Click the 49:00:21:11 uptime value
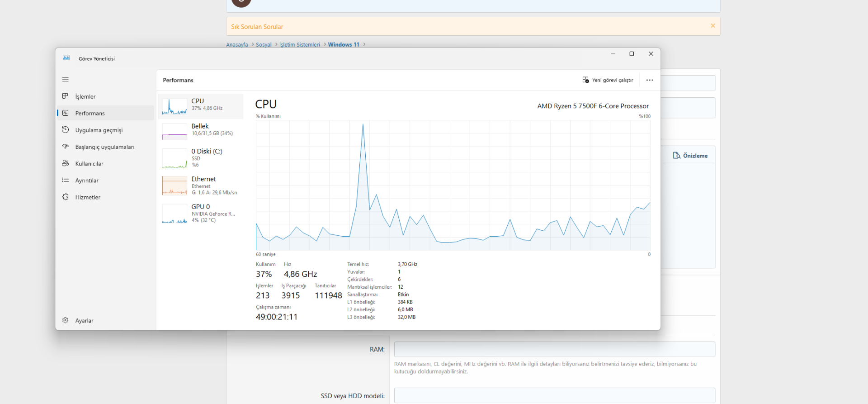Image resolution: width=868 pixels, height=404 pixels. tap(277, 317)
